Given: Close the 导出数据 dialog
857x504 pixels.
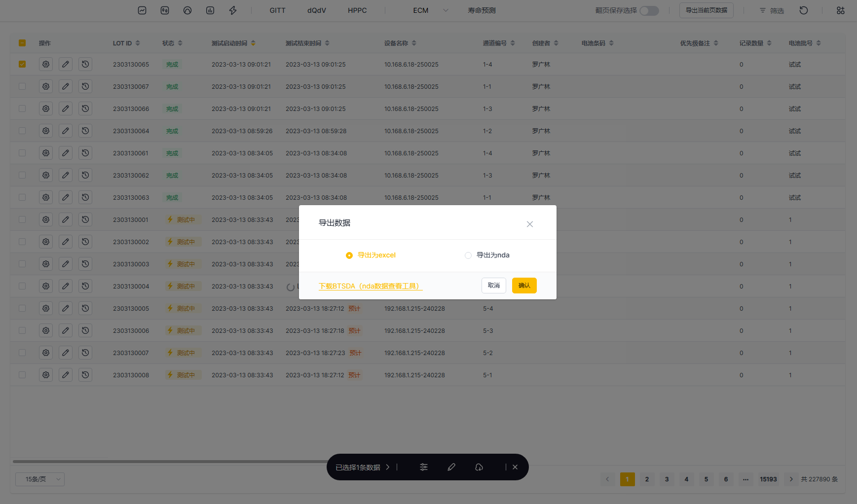Looking at the screenshot, I should [530, 224].
